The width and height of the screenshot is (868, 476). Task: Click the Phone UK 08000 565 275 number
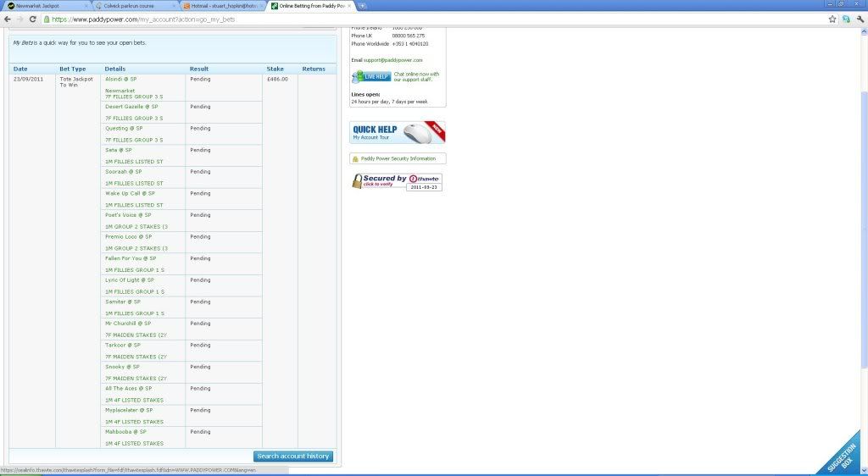point(409,36)
